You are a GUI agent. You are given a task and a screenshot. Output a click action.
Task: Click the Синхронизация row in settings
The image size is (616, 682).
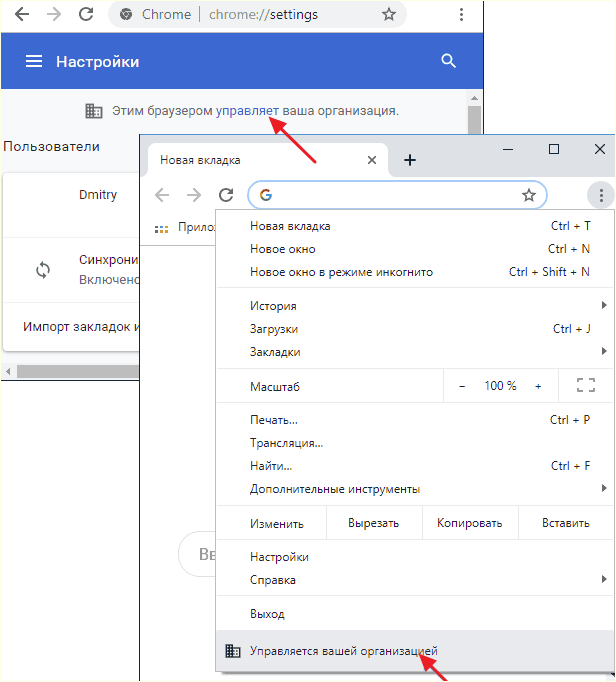[x=71, y=270]
